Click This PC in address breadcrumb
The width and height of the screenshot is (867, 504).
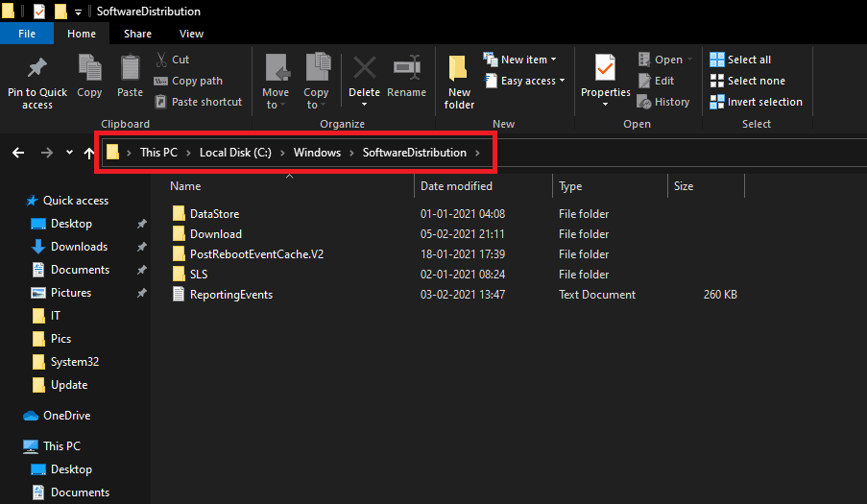[158, 153]
